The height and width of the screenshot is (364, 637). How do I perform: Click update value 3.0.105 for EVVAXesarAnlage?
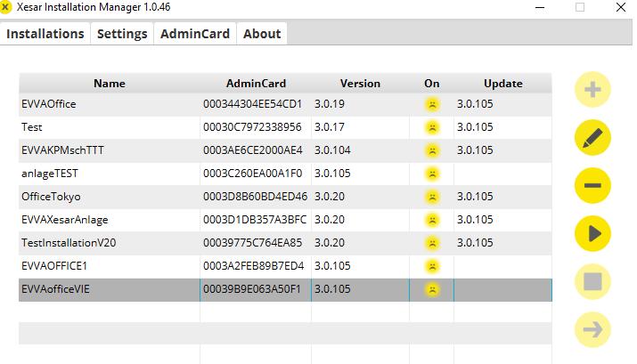(x=475, y=220)
